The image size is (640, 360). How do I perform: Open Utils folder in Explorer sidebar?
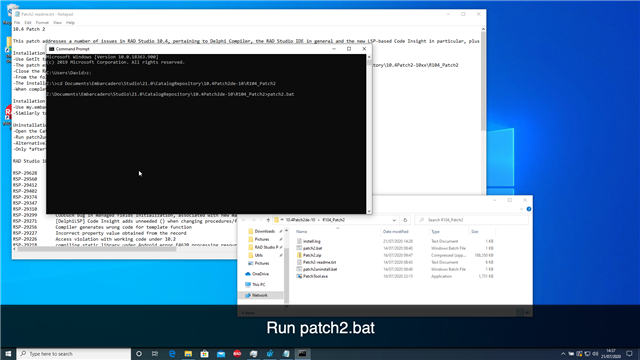pos(258,255)
